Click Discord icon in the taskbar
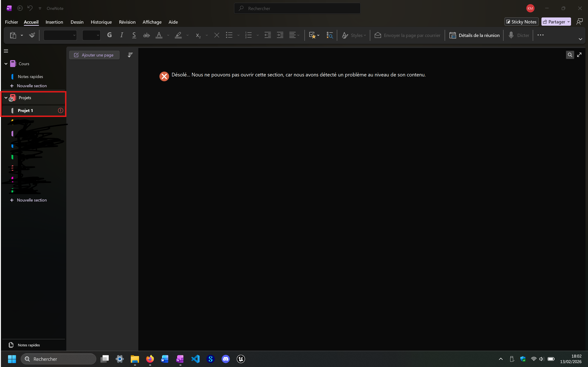Image resolution: width=588 pixels, height=367 pixels. [x=226, y=359]
